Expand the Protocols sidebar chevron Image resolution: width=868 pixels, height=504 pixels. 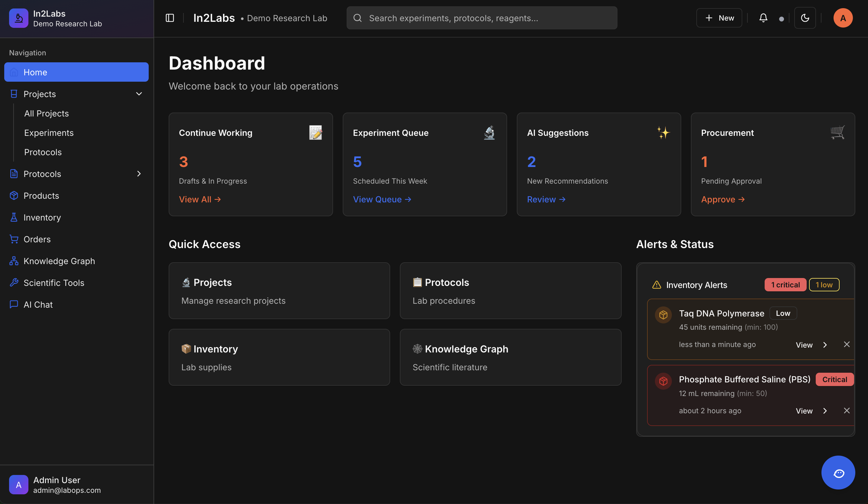coord(139,174)
